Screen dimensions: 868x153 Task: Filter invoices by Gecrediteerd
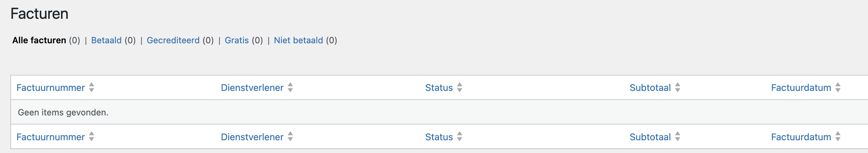[x=173, y=41]
